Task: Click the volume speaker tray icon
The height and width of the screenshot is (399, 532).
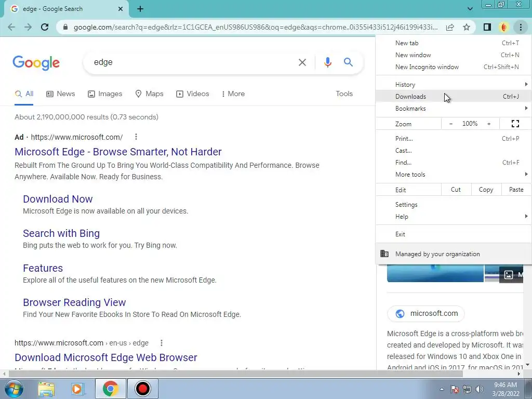Action: [480, 389]
